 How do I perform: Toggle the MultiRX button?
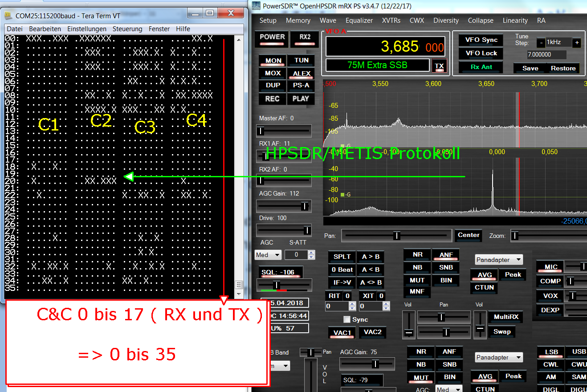pos(506,318)
